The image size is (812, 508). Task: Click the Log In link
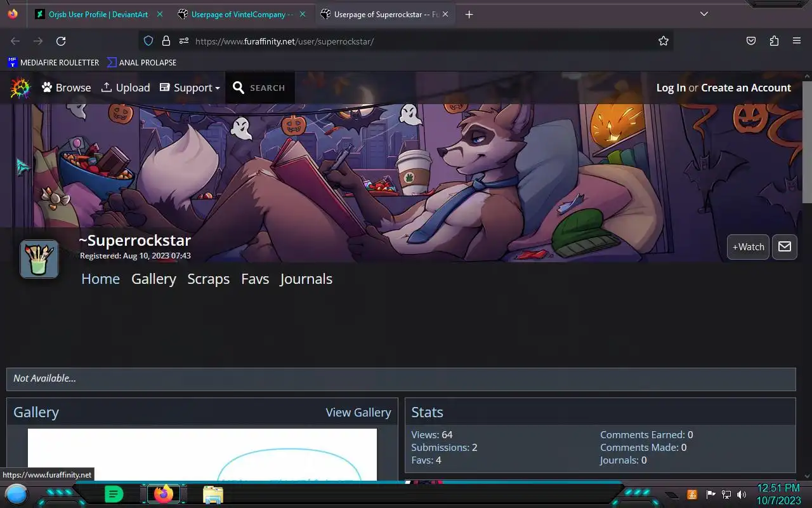pos(671,88)
